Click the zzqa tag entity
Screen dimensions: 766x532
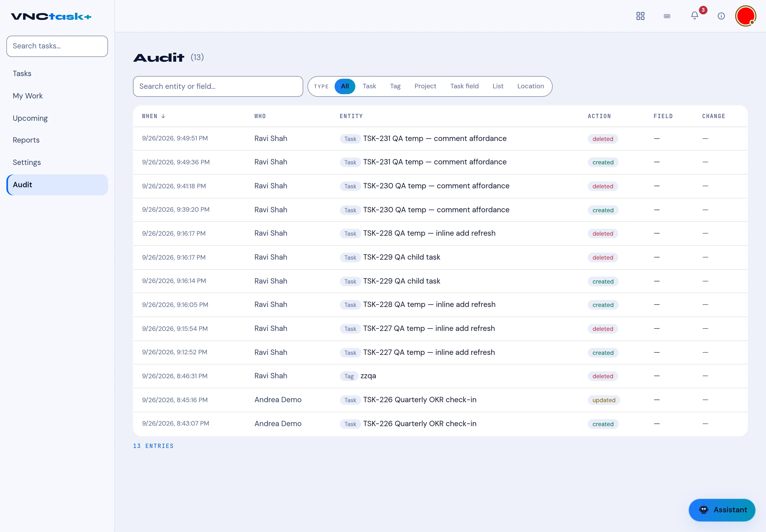[368, 376]
